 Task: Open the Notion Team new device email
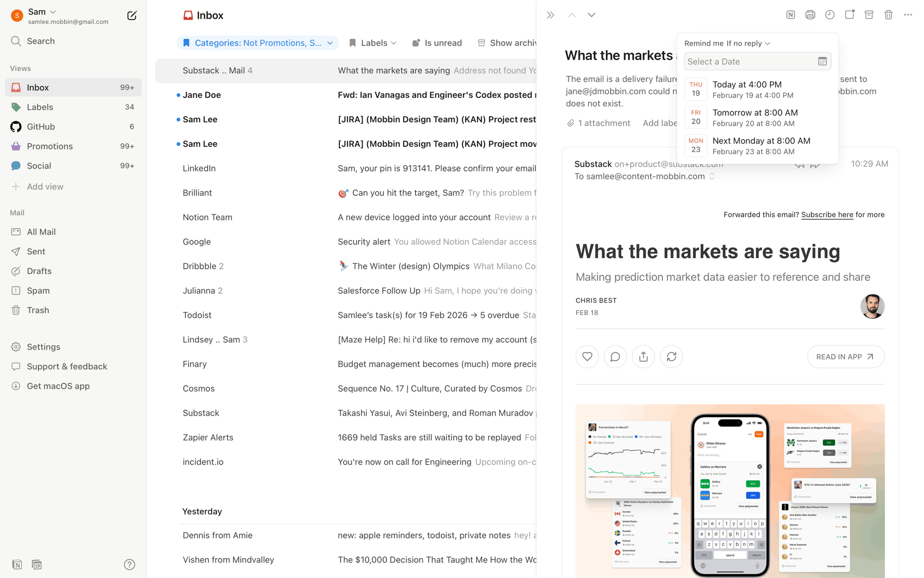coord(346,217)
